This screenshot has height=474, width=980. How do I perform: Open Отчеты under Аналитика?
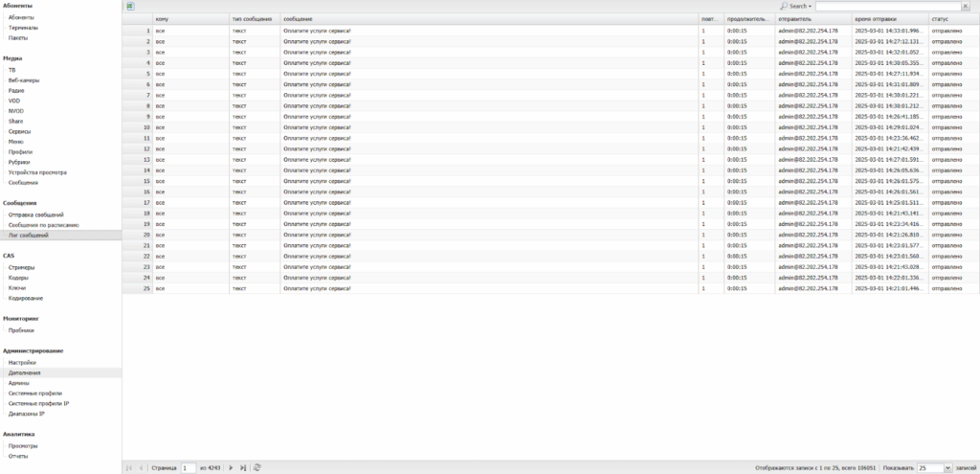click(18, 456)
